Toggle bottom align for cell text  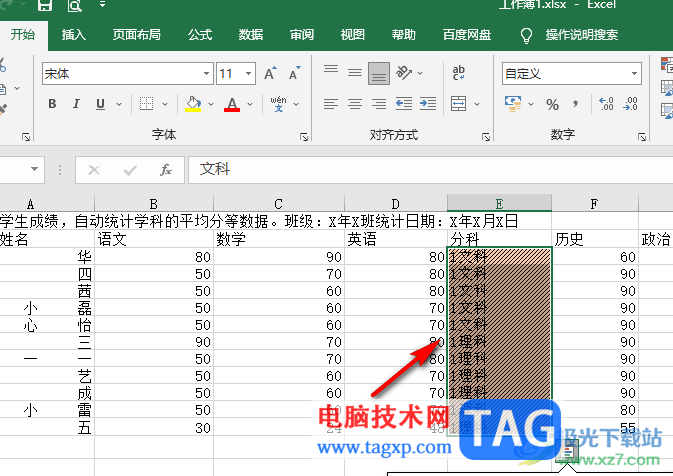pyautogui.click(x=379, y=73)
